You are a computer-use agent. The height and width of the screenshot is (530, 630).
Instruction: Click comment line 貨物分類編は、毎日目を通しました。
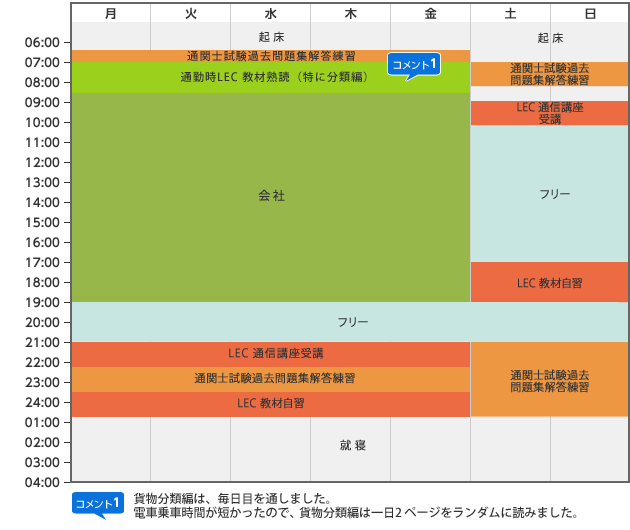pos(232,499)
